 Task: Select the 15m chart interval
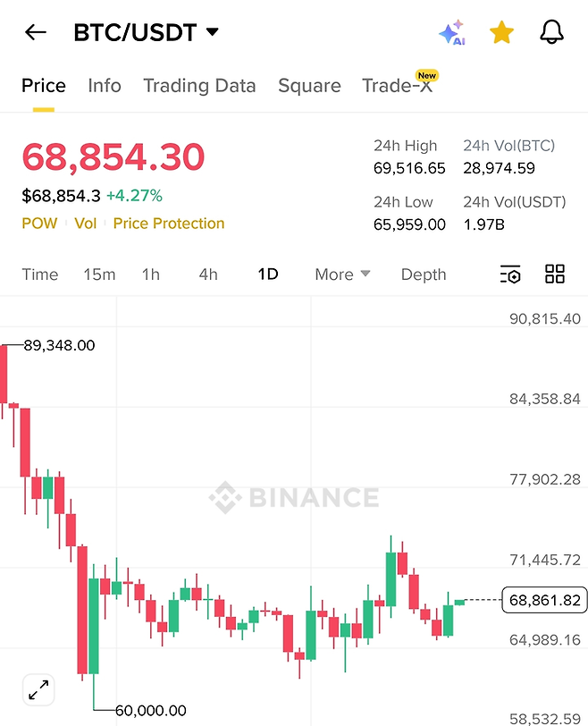[x=99, y=274]
